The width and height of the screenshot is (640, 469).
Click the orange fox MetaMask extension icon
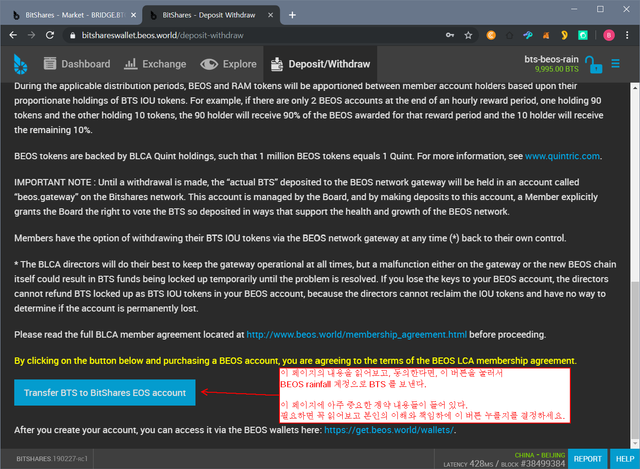point(546,36)
